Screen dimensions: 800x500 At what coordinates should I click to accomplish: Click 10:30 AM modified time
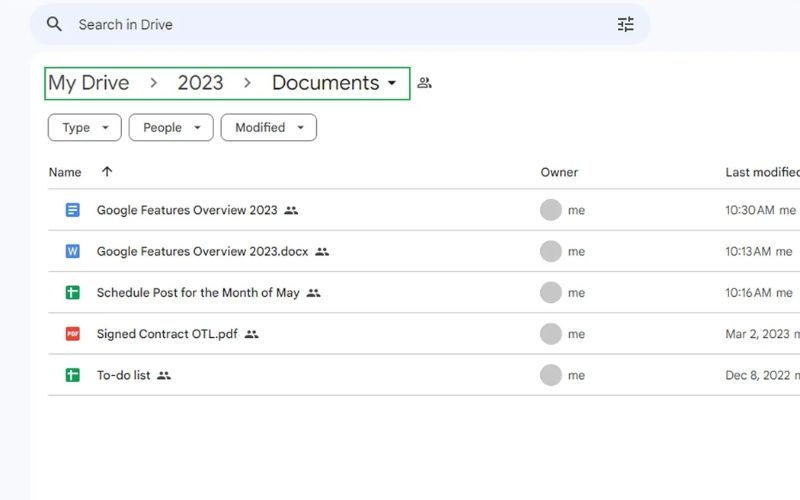(749, 210)
